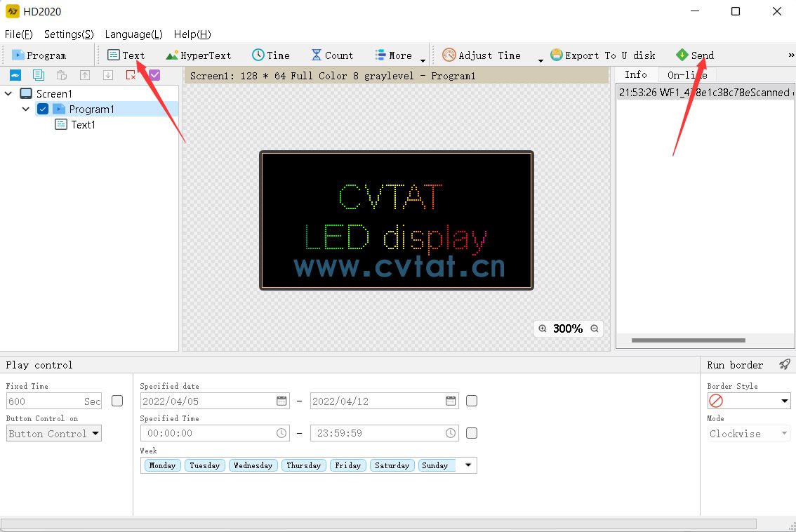Add a Time area
Viewport: 796px width, 532px height.
coord(271,55)
